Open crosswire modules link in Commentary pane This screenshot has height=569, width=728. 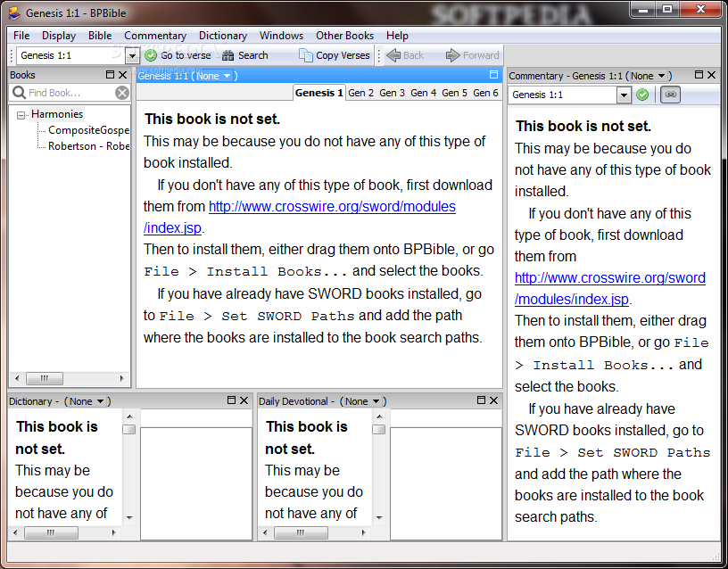point(609,278)
